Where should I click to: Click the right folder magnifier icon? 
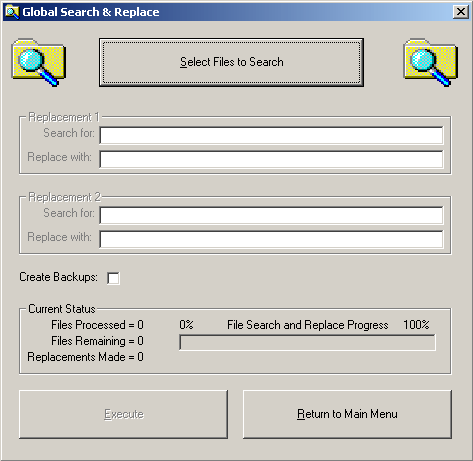pos(431,62)
